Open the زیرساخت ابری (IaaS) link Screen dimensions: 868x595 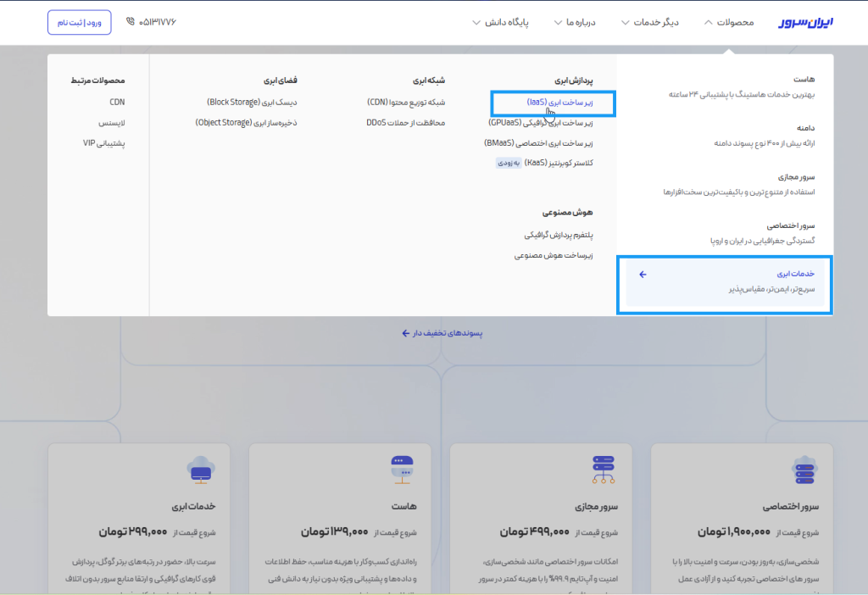point(559,102)
